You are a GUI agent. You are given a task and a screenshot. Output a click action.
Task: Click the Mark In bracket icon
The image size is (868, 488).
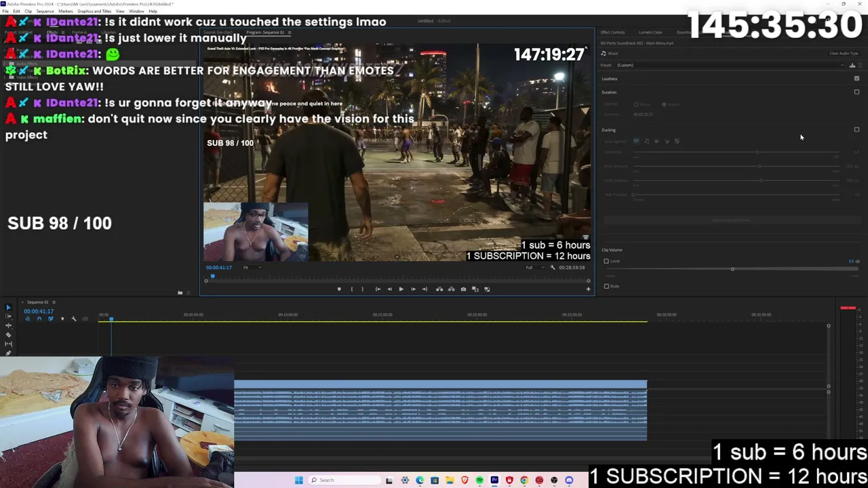[x=351, y=289]
